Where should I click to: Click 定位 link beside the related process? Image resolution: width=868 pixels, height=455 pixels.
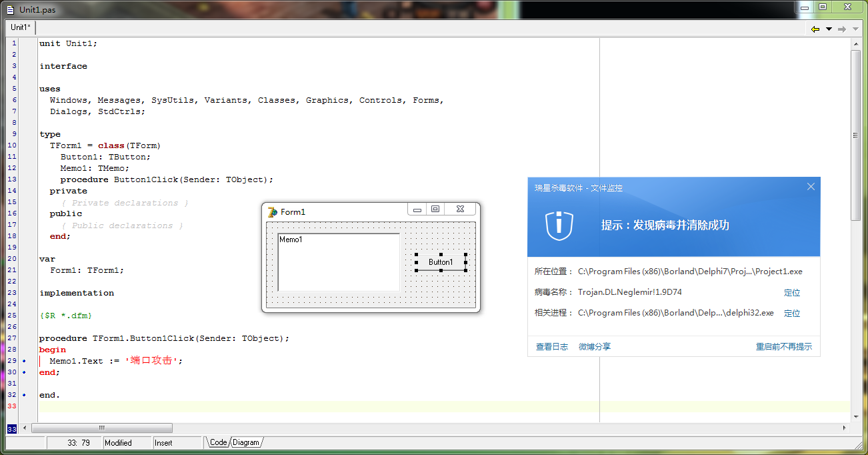click(x=792, y=314)
